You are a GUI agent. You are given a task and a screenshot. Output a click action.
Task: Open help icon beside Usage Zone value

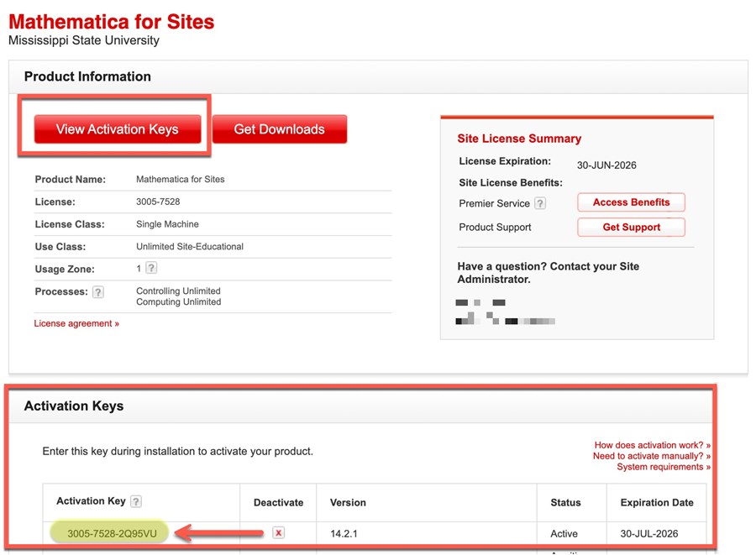click(151, 268)
